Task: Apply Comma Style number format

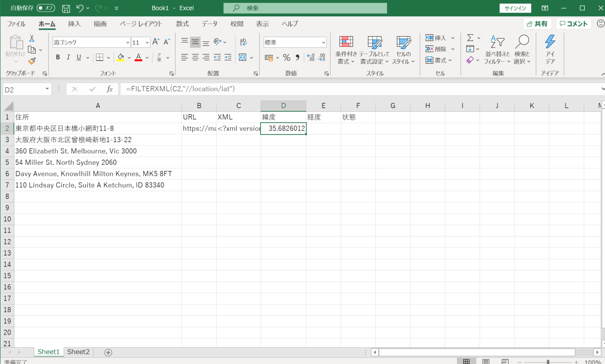Action: (x=297, y=57)
